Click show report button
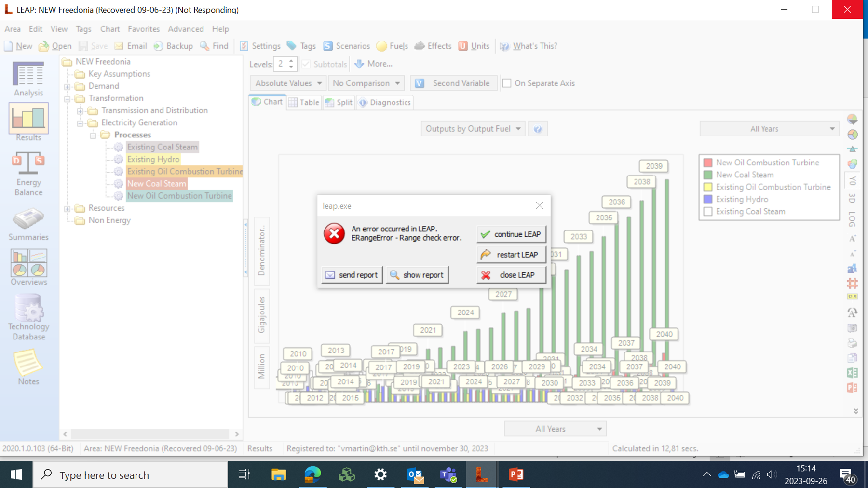The width and height of the screenshot is (868, 488). coord(417,274)
